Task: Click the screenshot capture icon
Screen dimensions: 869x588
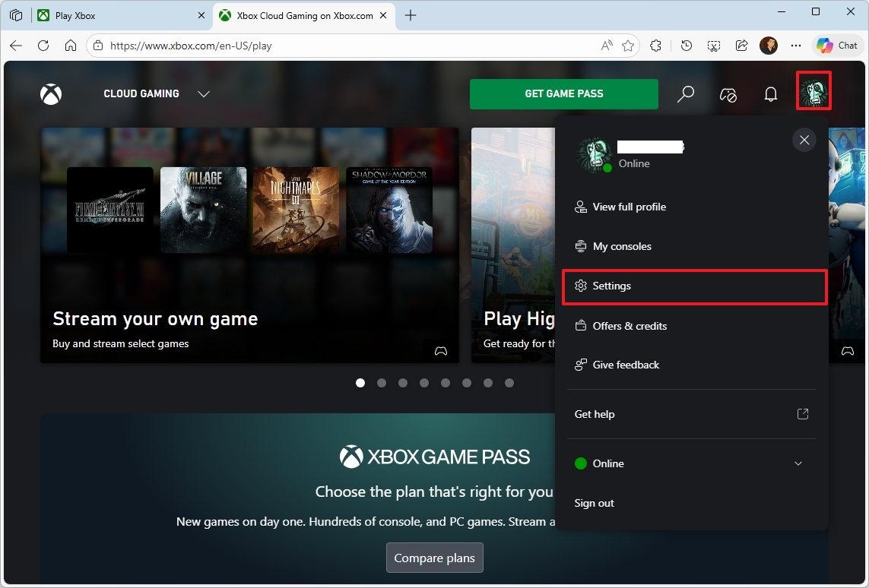Action: [x=714, y=46]
